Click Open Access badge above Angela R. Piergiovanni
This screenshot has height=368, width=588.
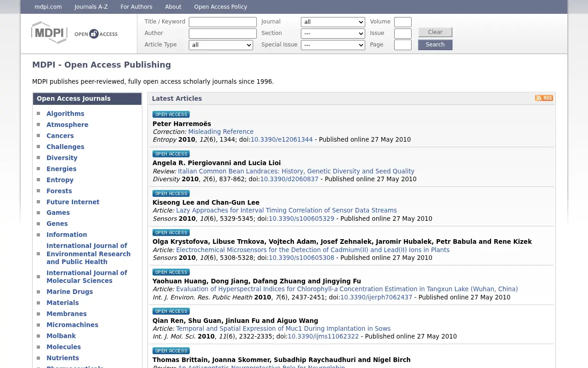(171, 154)
